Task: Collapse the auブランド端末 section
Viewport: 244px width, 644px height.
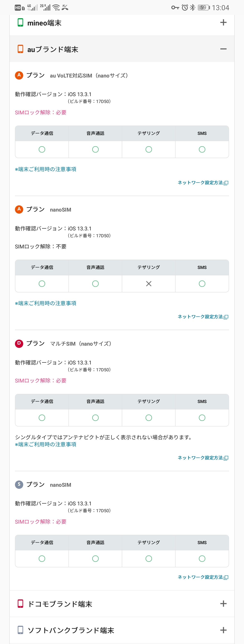Action: point(223,49)
